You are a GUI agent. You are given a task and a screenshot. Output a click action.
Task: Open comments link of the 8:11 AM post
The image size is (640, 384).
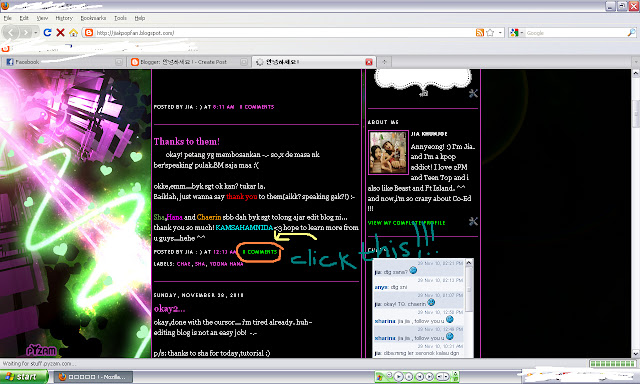click(257, 107)
